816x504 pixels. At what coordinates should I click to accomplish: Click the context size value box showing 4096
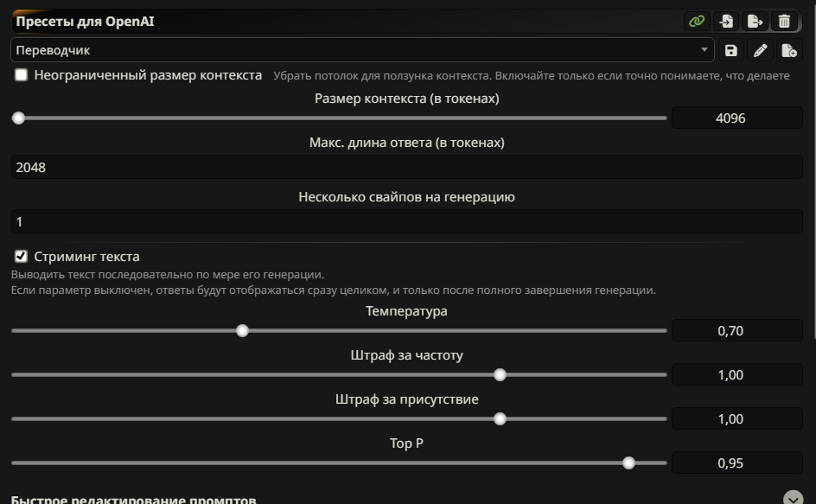click(736, 118)
